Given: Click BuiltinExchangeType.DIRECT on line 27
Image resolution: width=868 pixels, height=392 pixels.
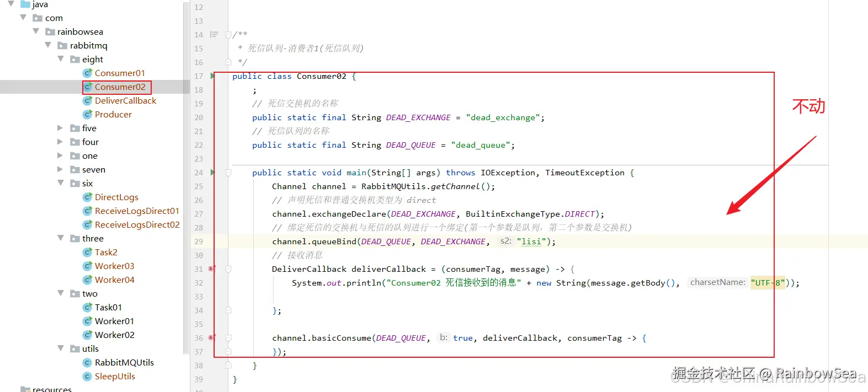Looking at the screenshot, I should (530, 214).
